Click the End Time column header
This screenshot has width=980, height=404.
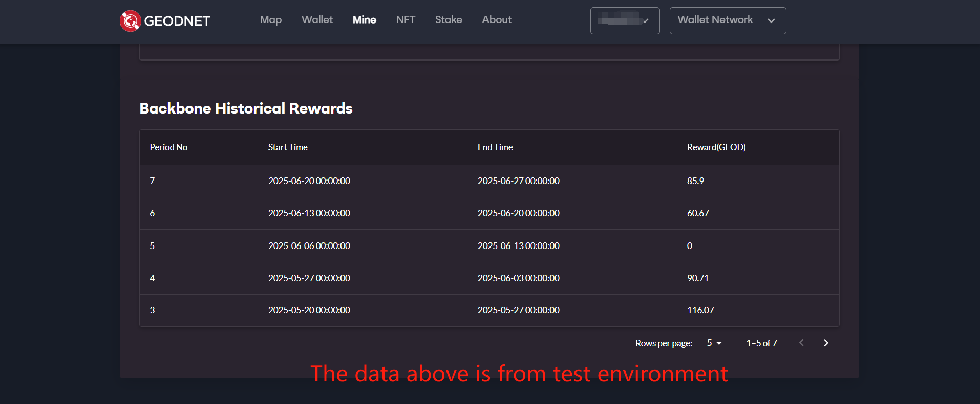495,147
